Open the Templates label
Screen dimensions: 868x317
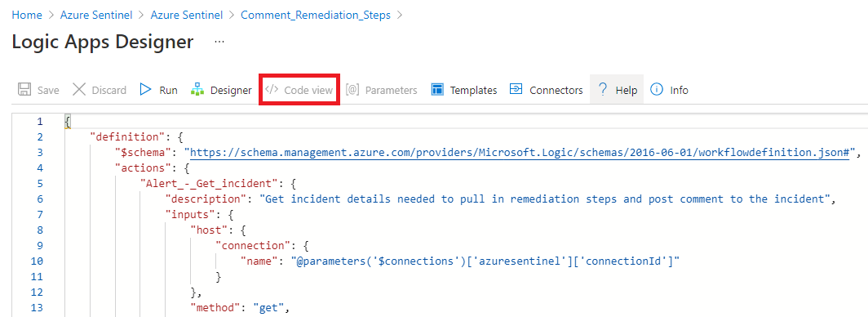[473, 91]
